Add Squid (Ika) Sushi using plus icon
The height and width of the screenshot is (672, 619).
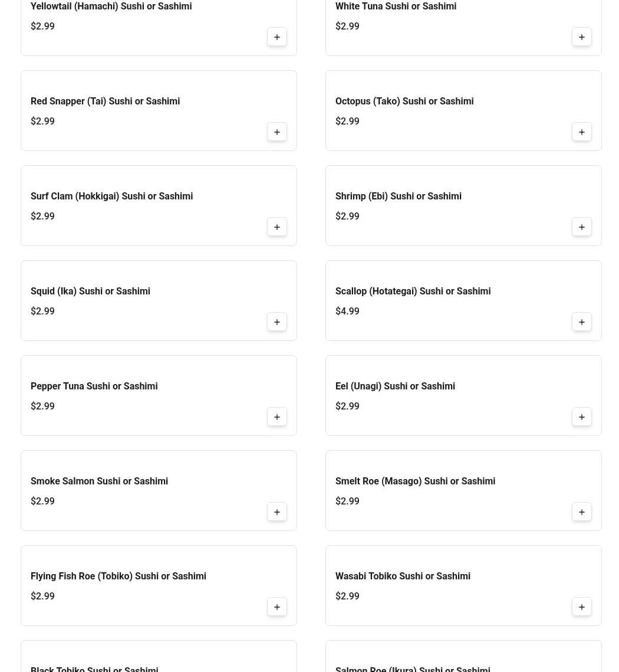pyautogui.click(x=276, y=322)
